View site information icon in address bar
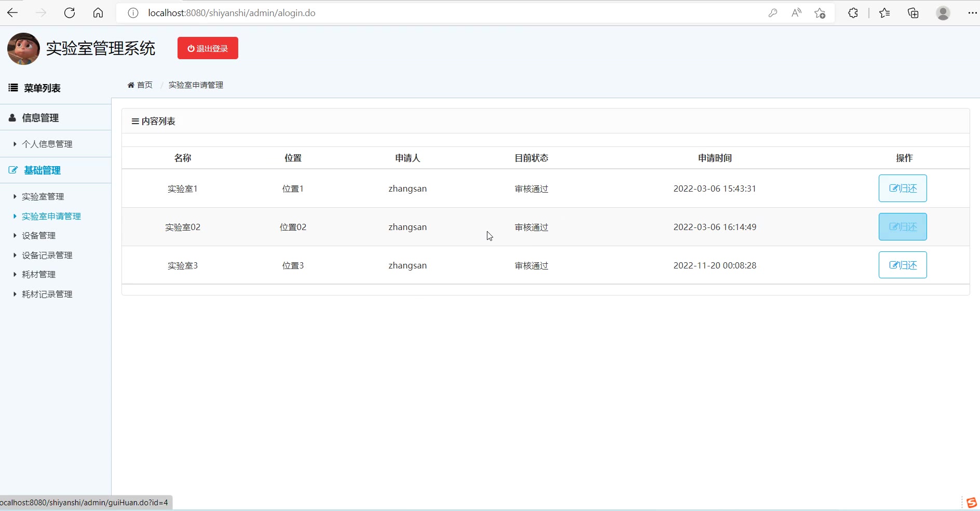This screenshot has width=980, height=511. click(133, 13)
